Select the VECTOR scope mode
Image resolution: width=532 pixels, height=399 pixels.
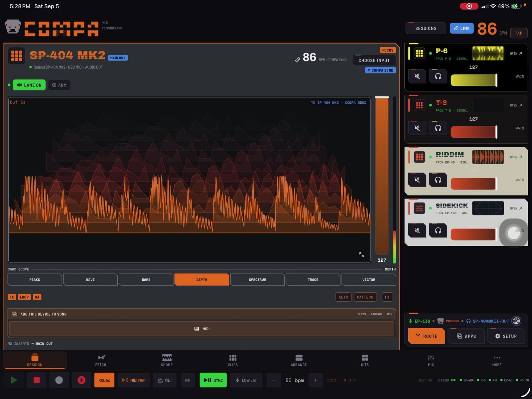(369, 280)
